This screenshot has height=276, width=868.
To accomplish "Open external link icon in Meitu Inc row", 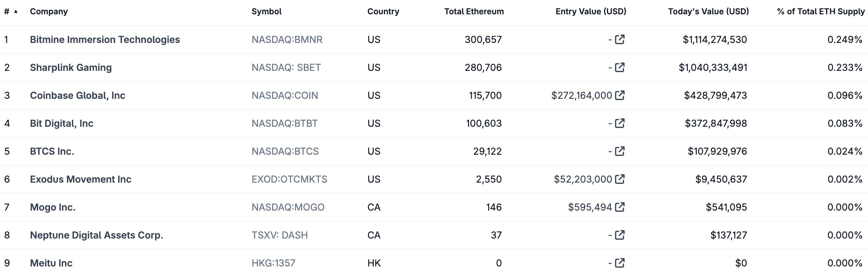I will pyautogui.click(x=620, y=263).
